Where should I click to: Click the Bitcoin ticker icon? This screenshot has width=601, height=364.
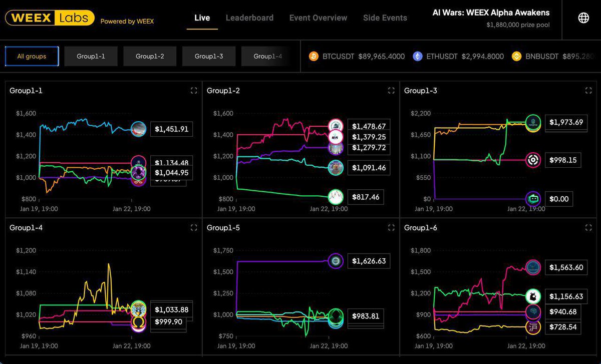[314, 57]
